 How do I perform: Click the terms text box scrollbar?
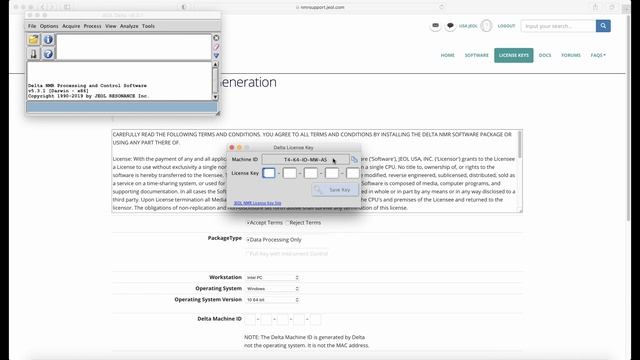point(520,144)
